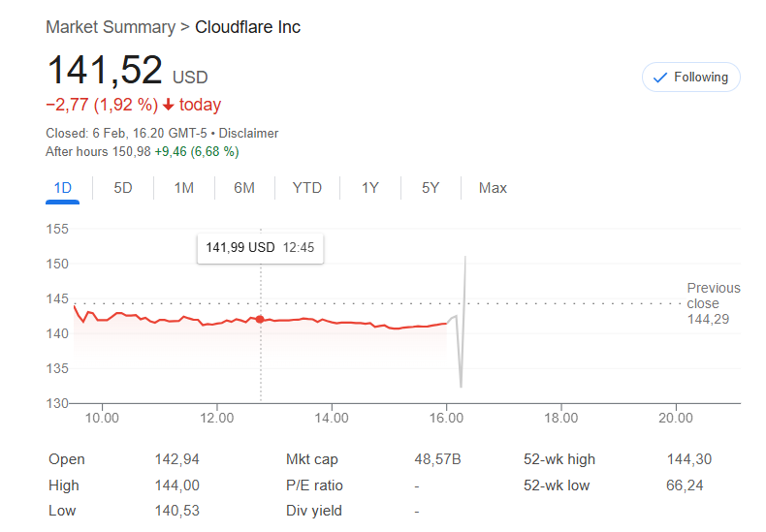This screenshot has width=766, height=532.
Task: View the 5Y chart range
Action: pyautogui.click(x=431, y=188)
